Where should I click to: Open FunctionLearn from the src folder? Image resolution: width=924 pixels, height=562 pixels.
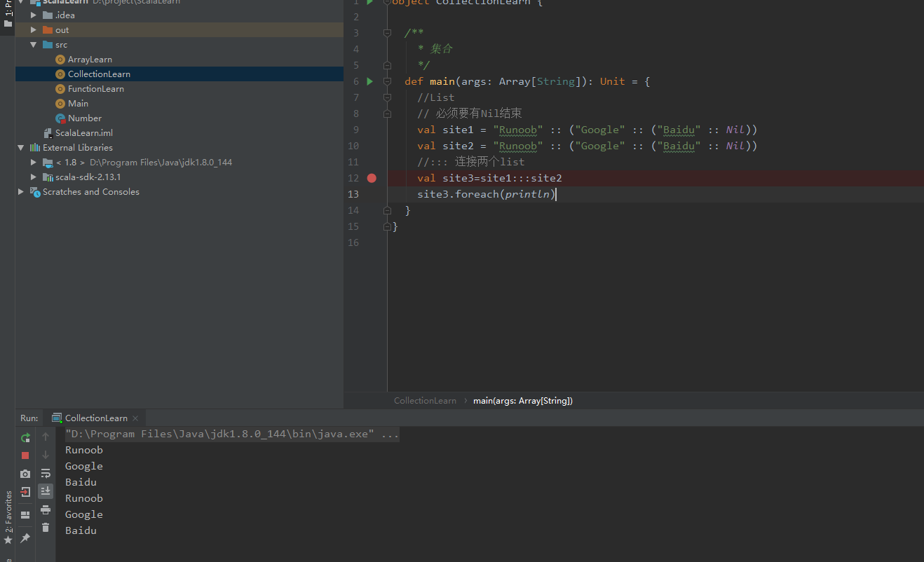click(96, 88)
